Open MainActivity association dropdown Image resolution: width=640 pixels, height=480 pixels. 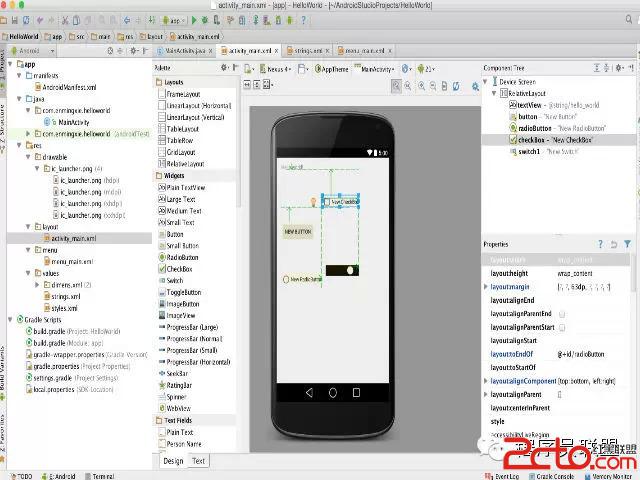pyautogui.click(x=374, y=69)
